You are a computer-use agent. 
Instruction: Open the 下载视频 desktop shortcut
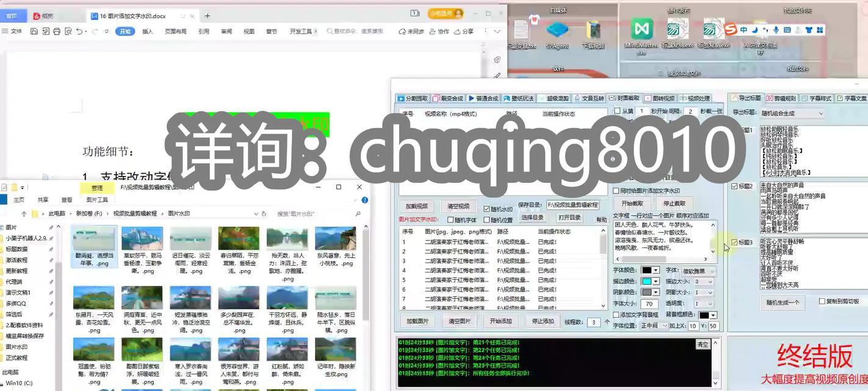(x=593, y=34)
